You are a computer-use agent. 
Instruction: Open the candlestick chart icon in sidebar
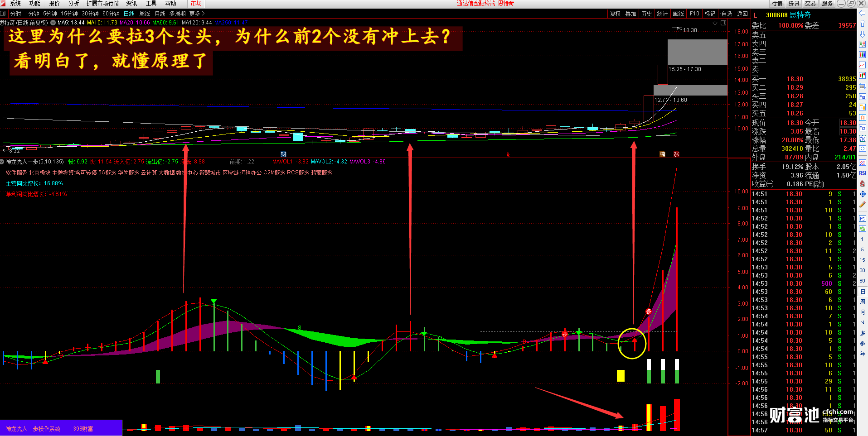pos(862,76)
